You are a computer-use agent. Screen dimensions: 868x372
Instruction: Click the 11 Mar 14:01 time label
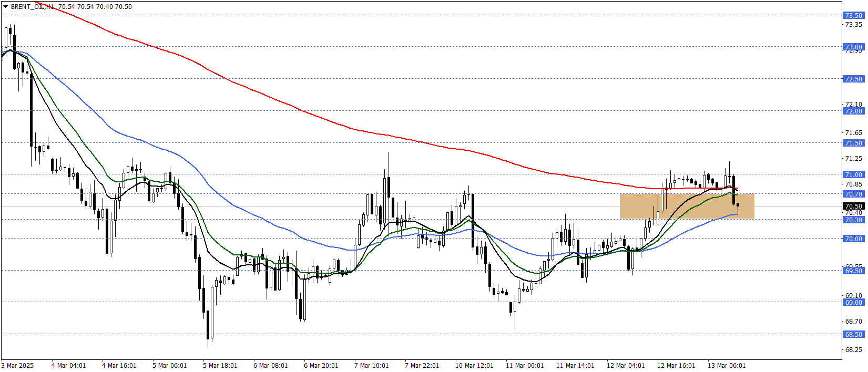click(x=575, y=366)
